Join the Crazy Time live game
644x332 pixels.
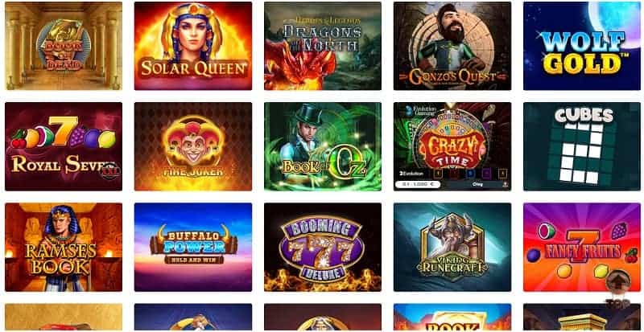(x=452, y=146)
